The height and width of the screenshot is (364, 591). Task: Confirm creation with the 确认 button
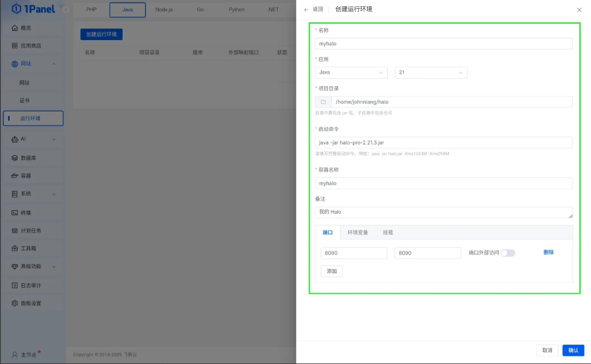point(573,350)
